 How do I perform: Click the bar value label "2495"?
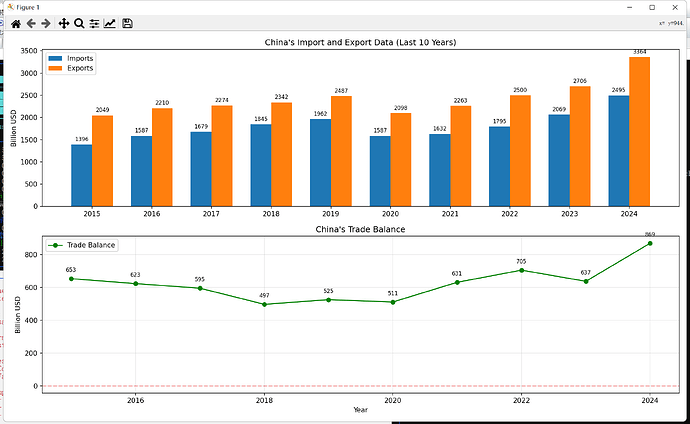point(619,90)
